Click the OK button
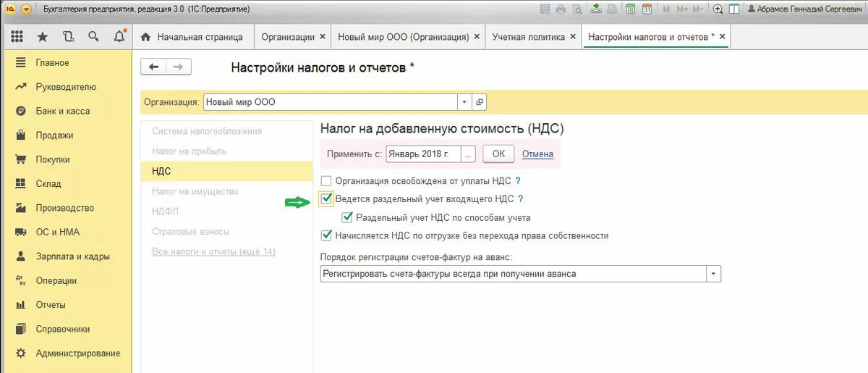The width and height of the screenshot is (868, 373). tap(498, 154)
